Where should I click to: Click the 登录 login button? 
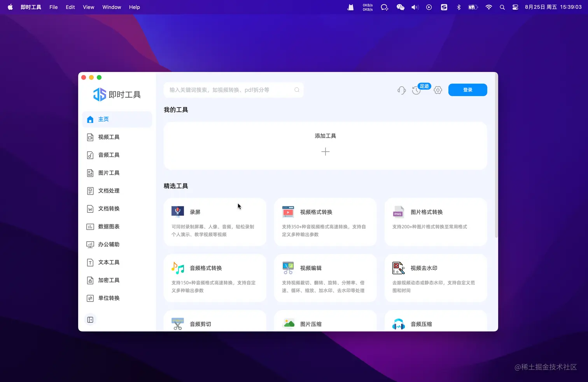467,90
